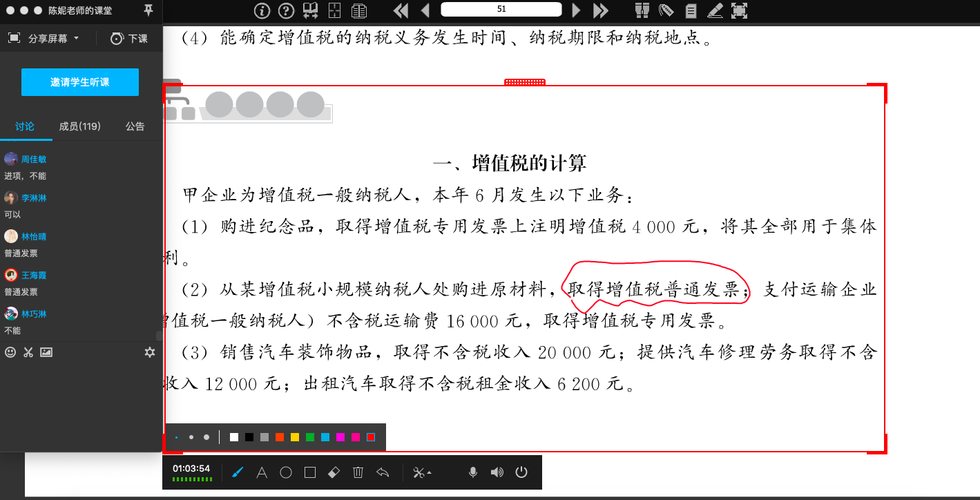
Task: Open search with the binoculars icon
Action: [x=642, y=10]
